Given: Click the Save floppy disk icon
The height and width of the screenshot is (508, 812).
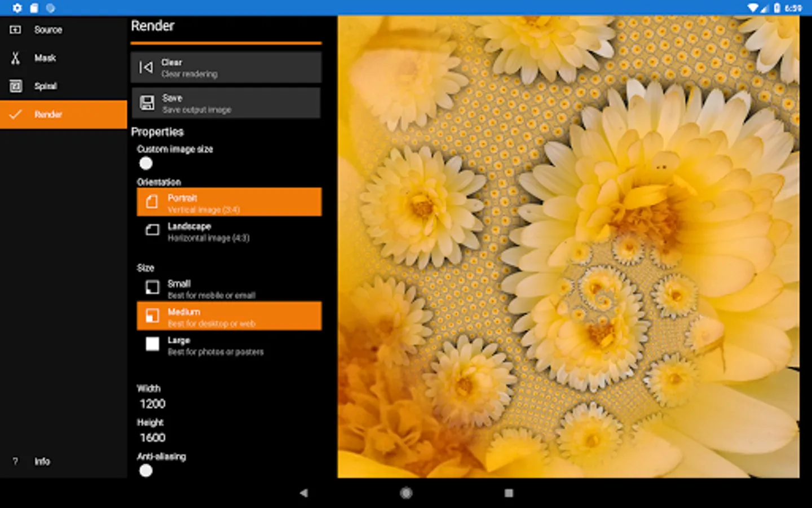Looking at the screenshot, I should (x=147, y=103).
